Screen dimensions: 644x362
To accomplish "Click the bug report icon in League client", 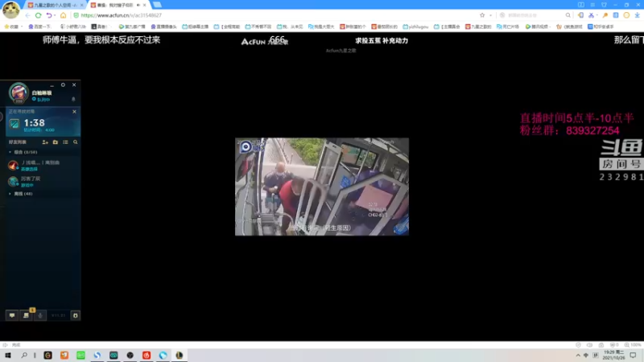I will 75,315.
